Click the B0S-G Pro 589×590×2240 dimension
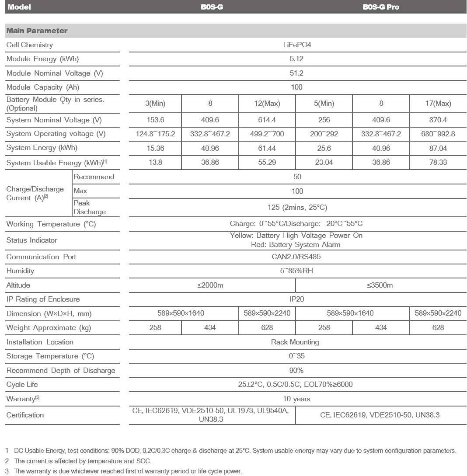 click(x=438, y=313)
